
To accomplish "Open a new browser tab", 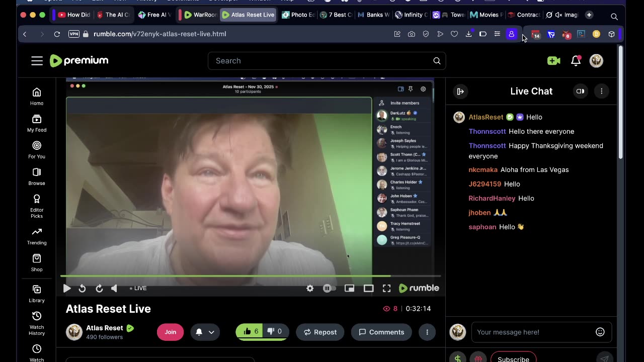I will click(589, 15).
